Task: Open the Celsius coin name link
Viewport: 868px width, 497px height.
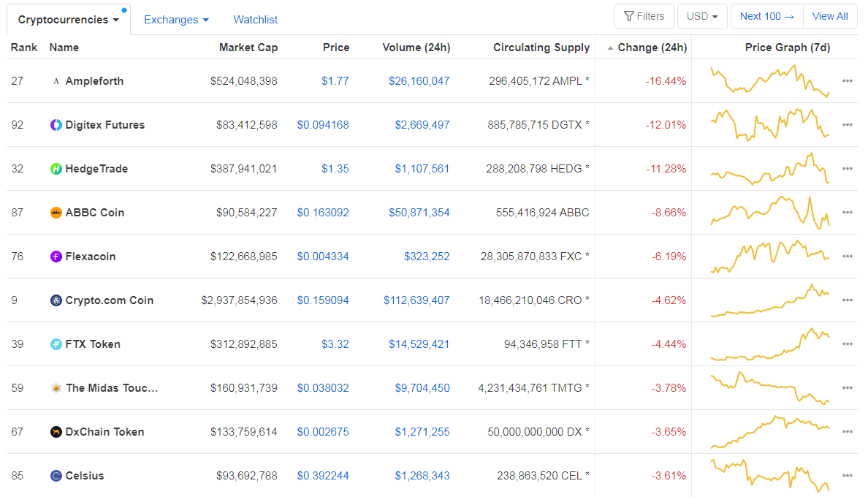Action: [85, 475]
